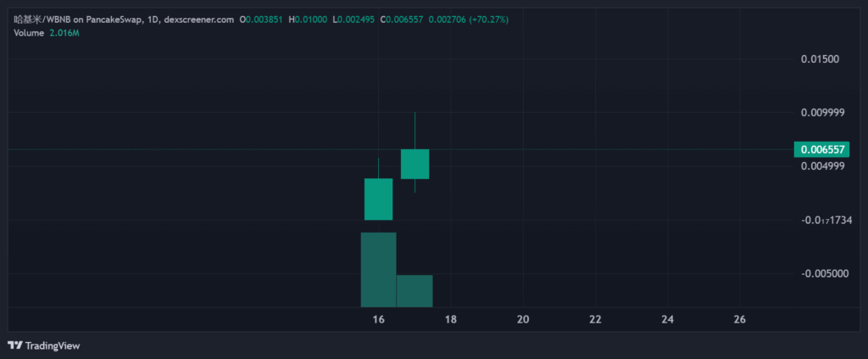868x359 pixels.
Task: Select date 20 on the time axis
Action: pos(522,319)
